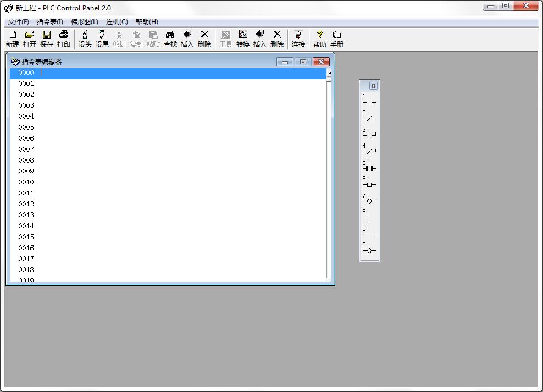Save the project using 保存 icon

[47, 38]
